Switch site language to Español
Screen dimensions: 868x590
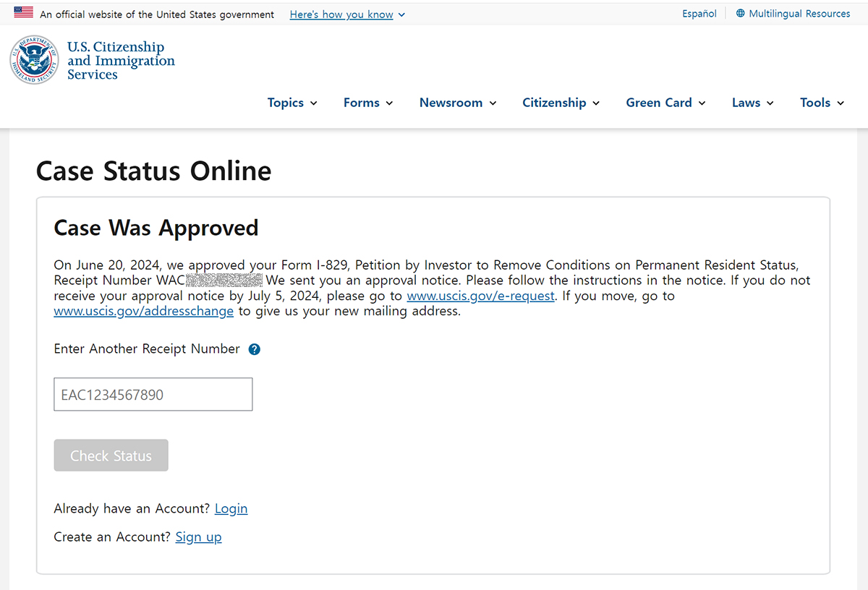699,14
